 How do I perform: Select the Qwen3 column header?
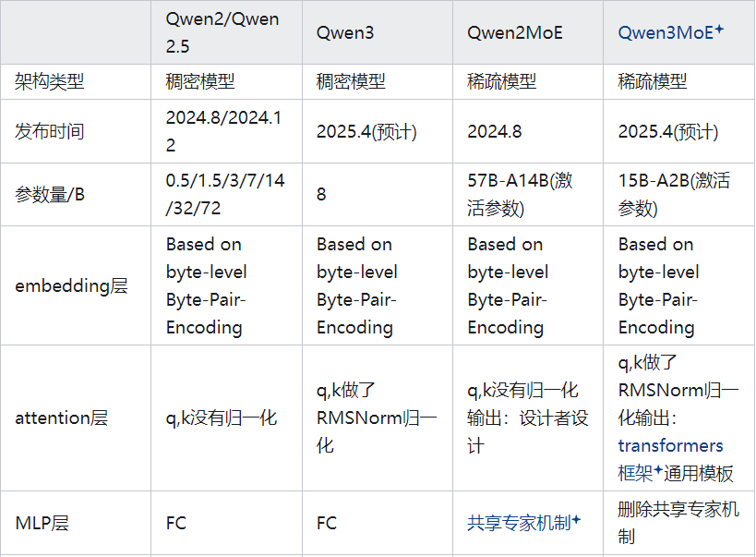[x=378, y=32]
